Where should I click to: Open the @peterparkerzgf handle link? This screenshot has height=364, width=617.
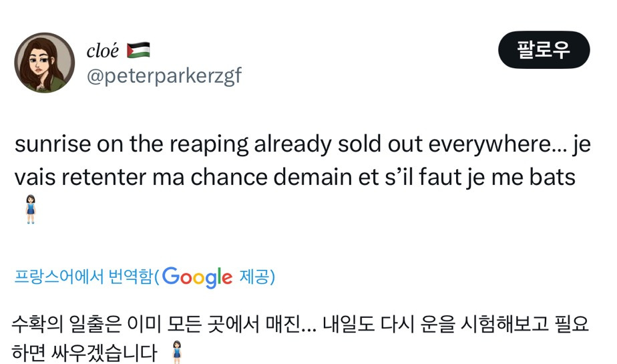coord(164,76)
